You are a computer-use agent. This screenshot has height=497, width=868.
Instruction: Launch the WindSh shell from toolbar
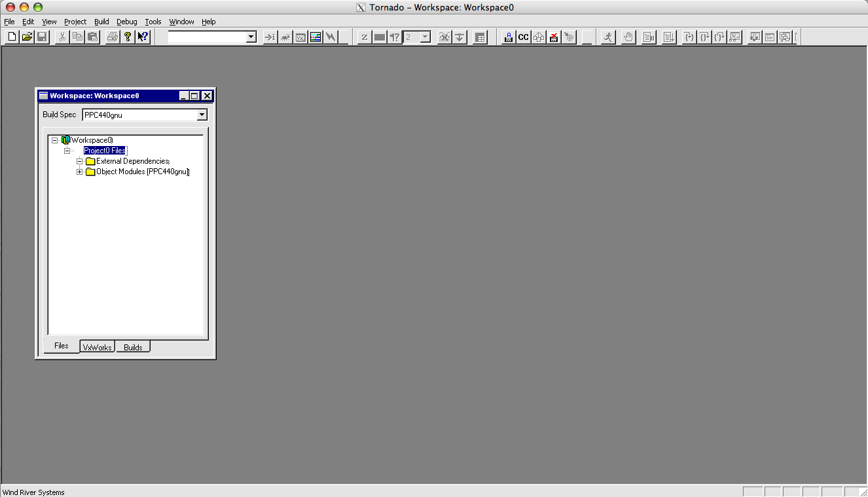270,37
